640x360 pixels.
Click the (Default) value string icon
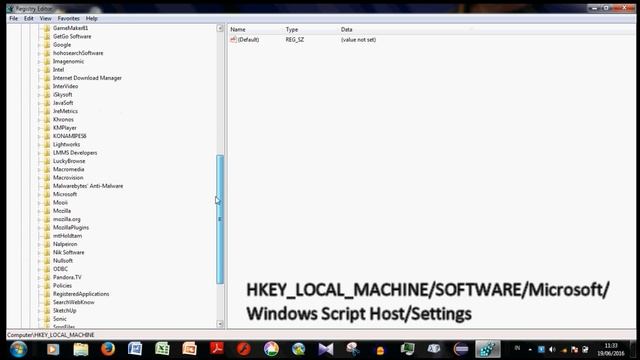[x=233, y=40]
